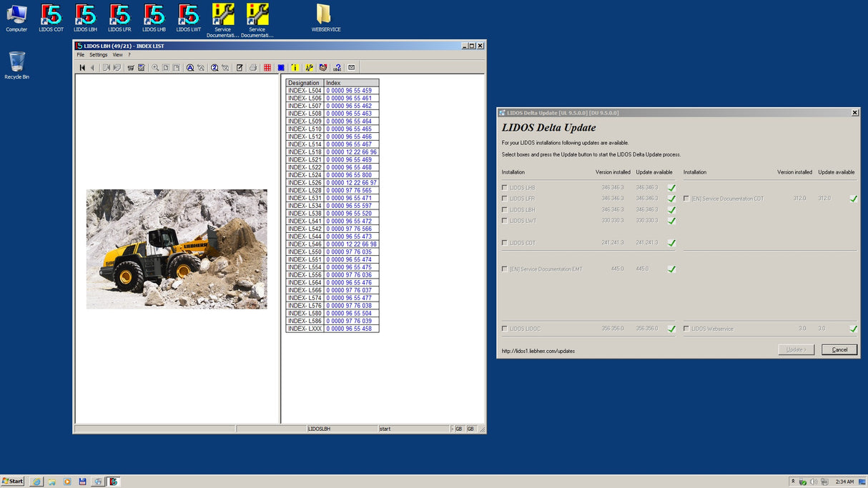The height and width of the screenshot is (488, 868).
Task: Open index link 0 0000 96 55 459
Action: click(349, 91)
